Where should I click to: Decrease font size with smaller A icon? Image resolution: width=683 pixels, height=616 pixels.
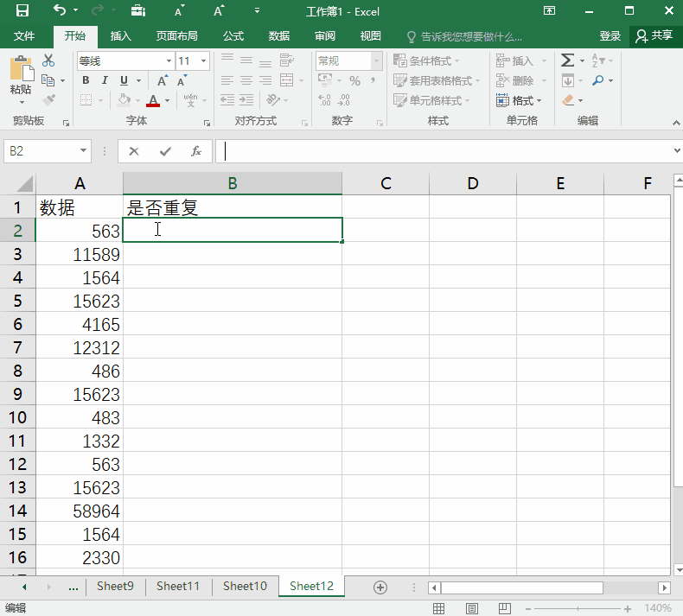[x=182, y=81]
